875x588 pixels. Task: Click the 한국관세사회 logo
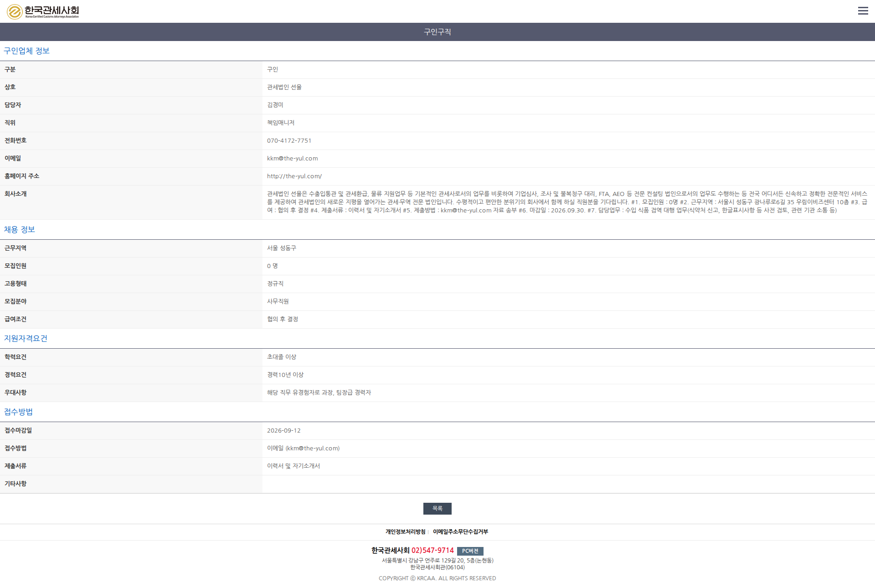tap(43, 11)
